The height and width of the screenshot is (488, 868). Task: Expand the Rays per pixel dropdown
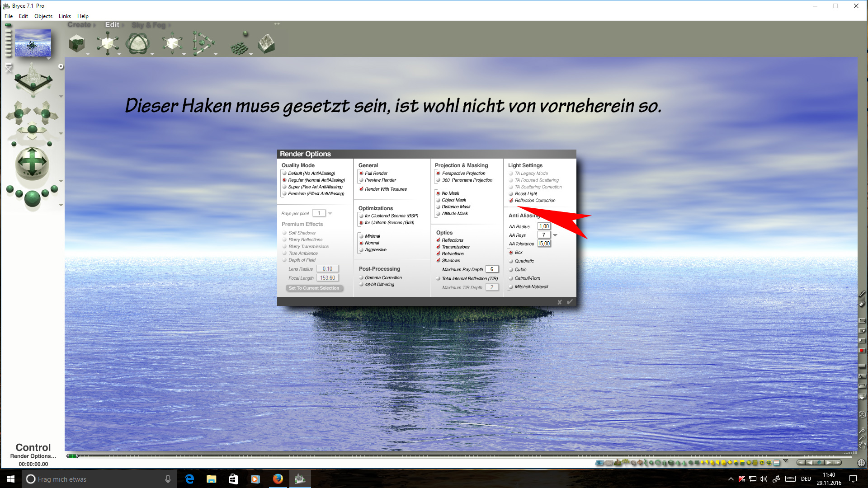point(330,214)
